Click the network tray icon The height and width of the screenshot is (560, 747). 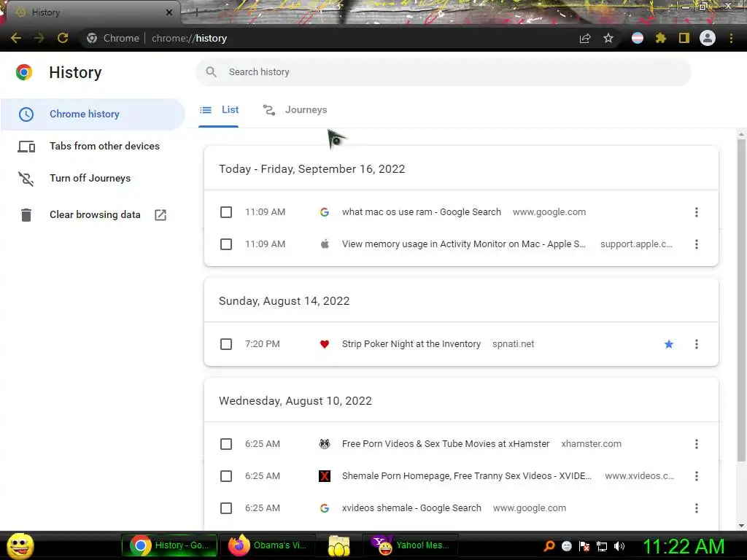(602, 546)
